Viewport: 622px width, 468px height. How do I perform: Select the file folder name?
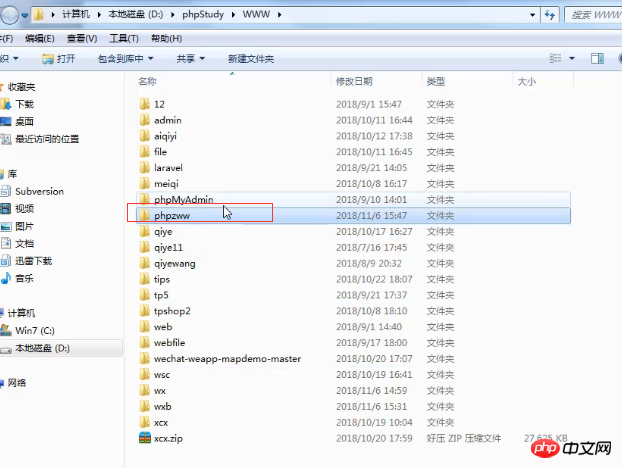[160, 152]
